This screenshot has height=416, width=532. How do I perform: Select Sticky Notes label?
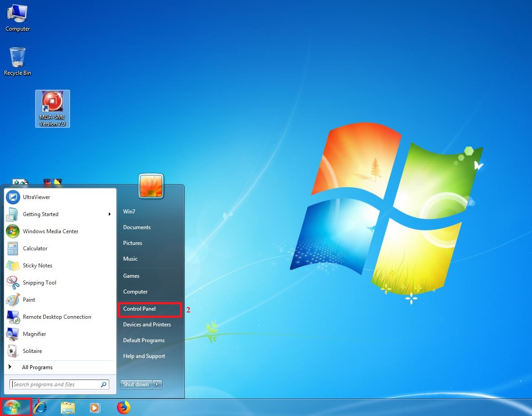(37, 266)
